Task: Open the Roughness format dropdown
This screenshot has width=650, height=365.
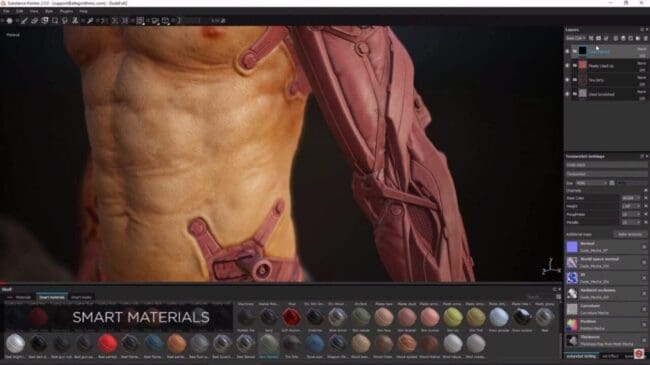Action: pos(631,214)
